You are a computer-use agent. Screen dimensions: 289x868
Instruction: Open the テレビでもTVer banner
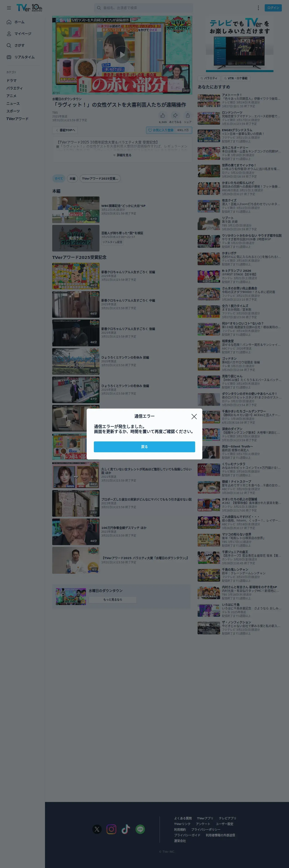pyautogui.click(x=239, y=44)
